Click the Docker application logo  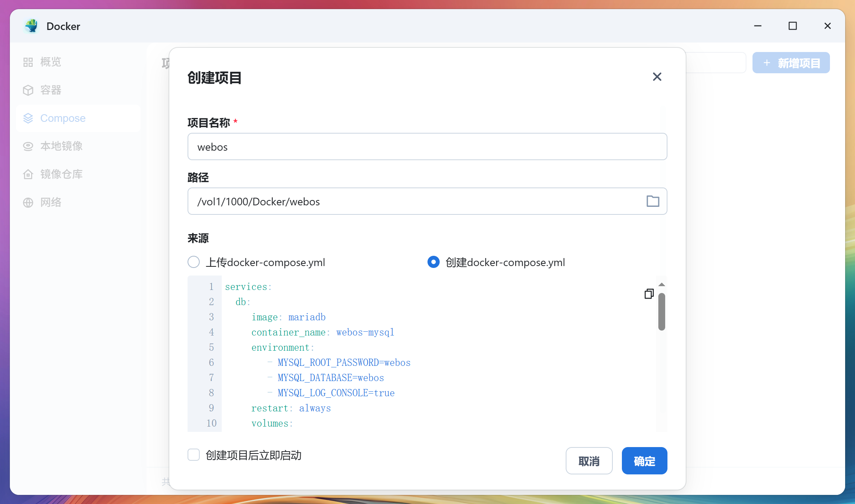[32, 26]
